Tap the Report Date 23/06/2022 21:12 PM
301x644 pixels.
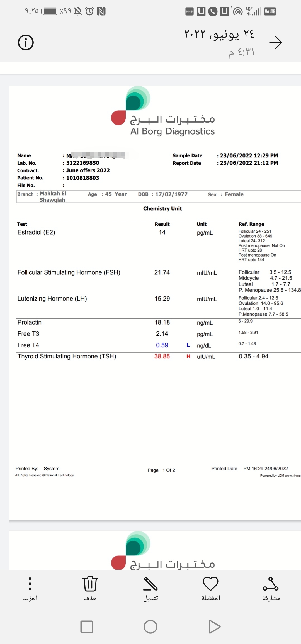249,163
